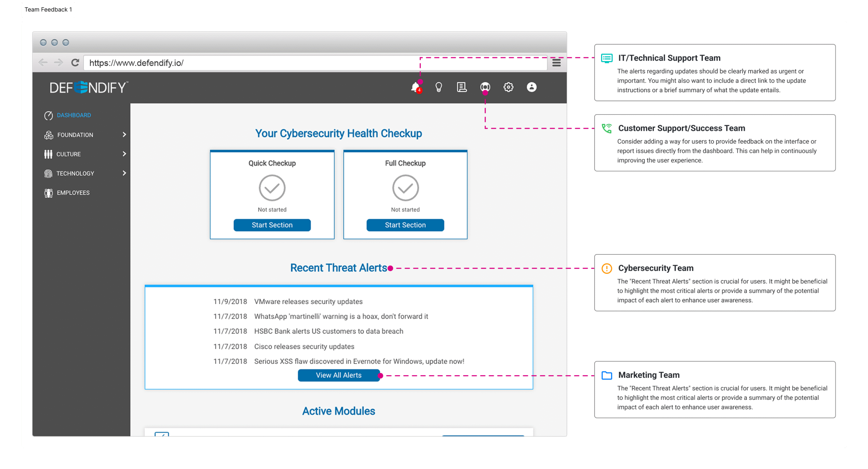Image resolution: width=868 pixels, height=469 pixels.
Task: Click the lightbulb tips icon
Action: 438,87
